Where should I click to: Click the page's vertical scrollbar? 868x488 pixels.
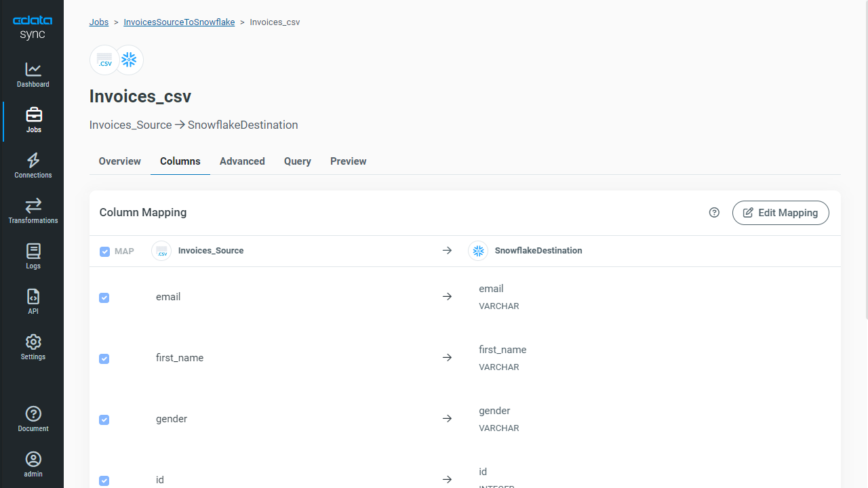pyautogui.click(x=865, y=159)
